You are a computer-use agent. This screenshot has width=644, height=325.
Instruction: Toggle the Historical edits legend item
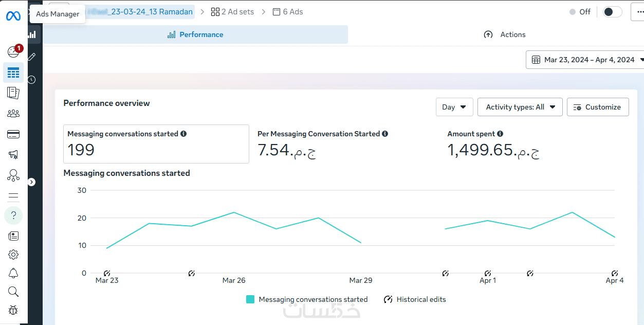pyautogui.click(x=415, y=299)
